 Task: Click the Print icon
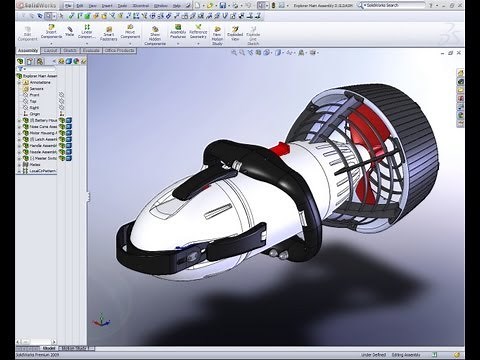point(235,5)
